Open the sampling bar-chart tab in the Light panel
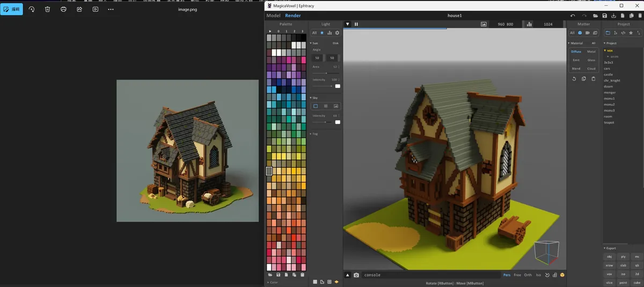 coord(330,33)
